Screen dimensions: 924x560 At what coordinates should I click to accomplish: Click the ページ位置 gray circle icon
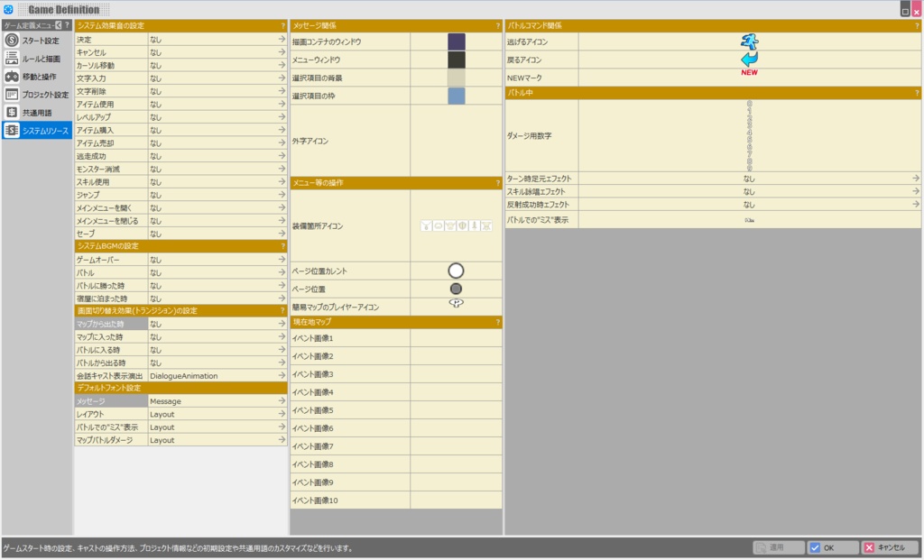[456, 289]
